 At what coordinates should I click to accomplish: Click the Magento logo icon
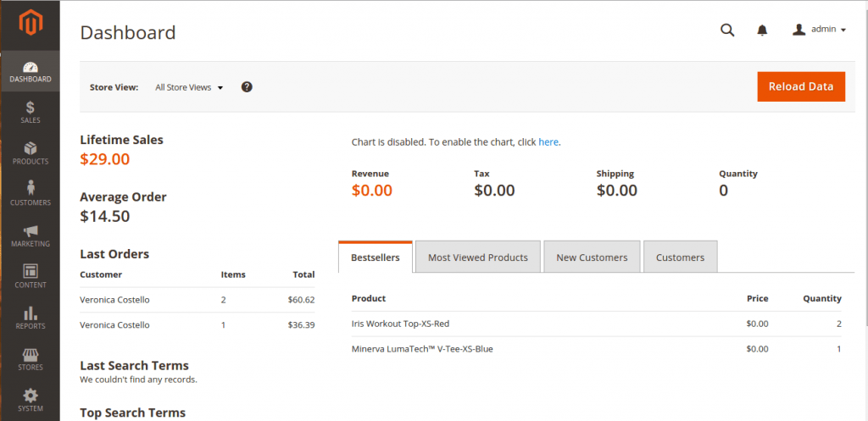click(31, 23)
